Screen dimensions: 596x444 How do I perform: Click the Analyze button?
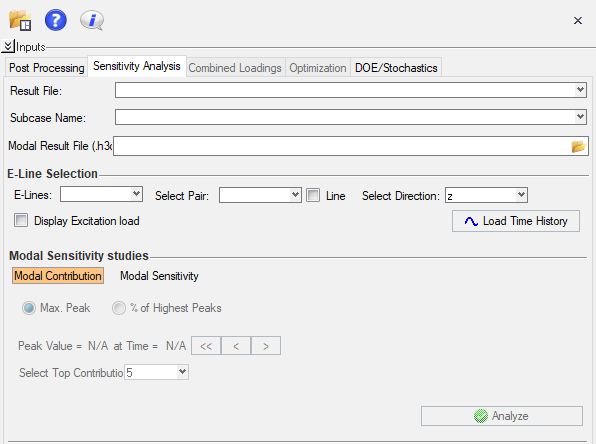[502, 416]
